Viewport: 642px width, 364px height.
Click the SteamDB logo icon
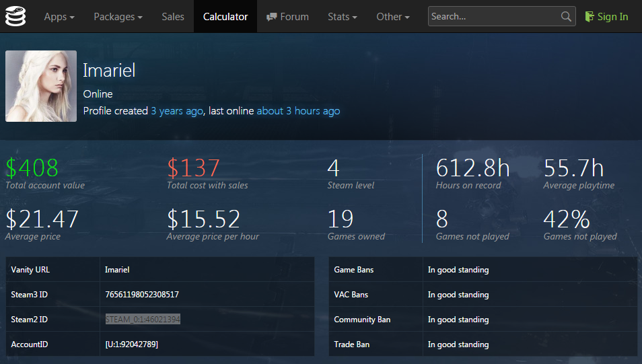[x=15, y=16]
